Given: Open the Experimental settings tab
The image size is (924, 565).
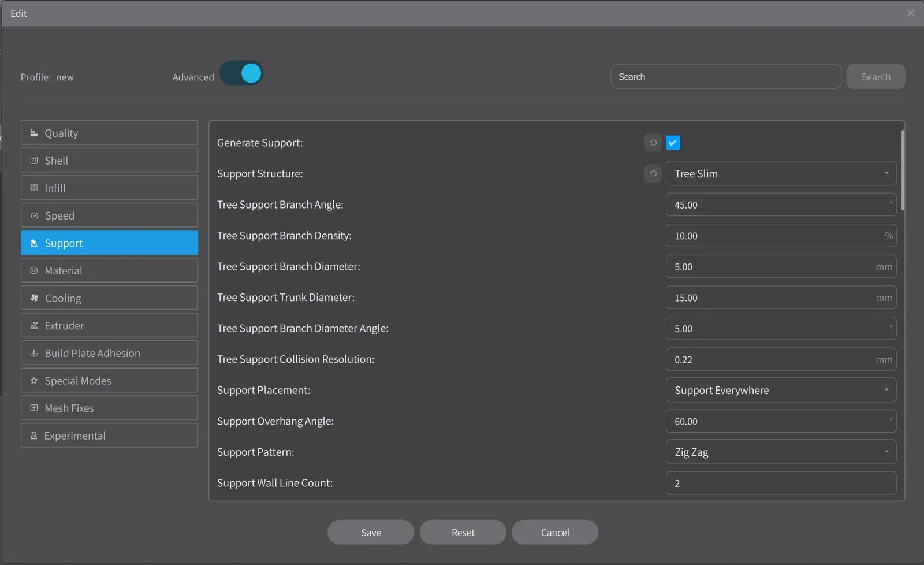Looking at the screenshot, I should point(109,436).
